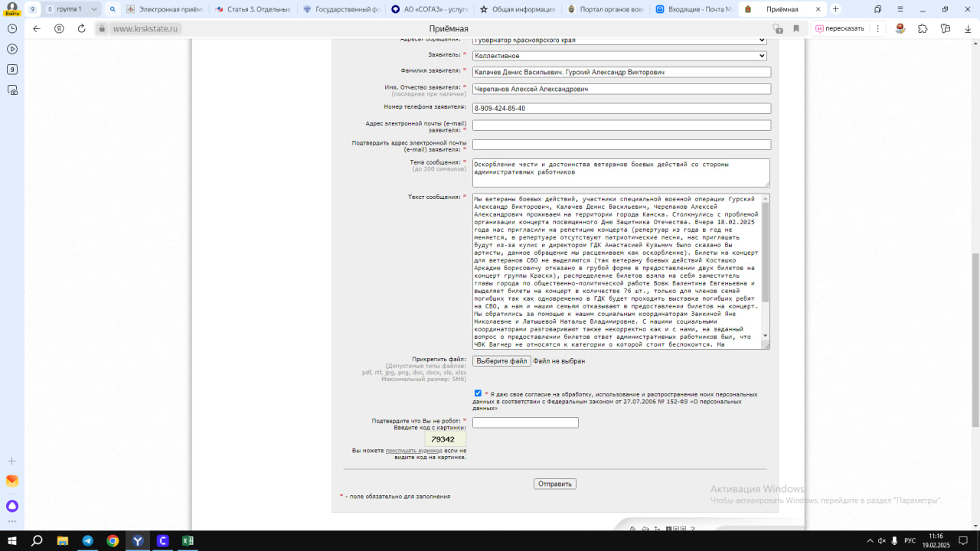Click the taskbar clock showing 11:16
Screen dimensions: 980x551
(x=936, y=540)
